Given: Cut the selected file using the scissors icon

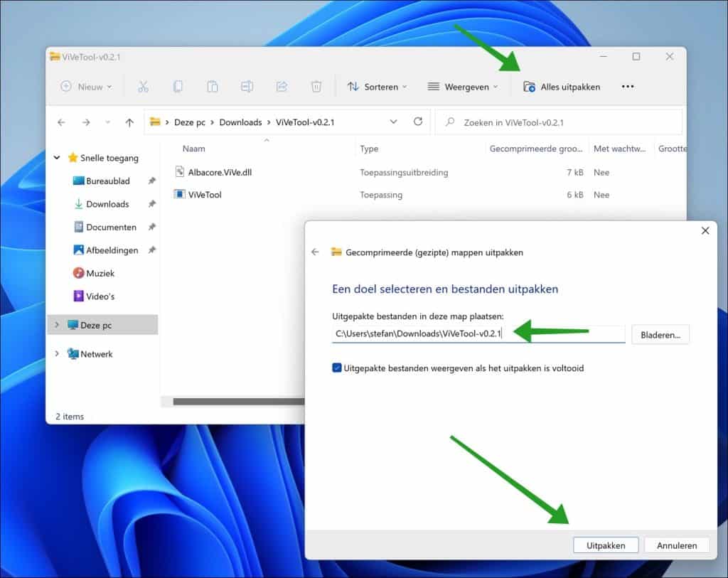Looking at the screenshot, I should pos(144,86).
